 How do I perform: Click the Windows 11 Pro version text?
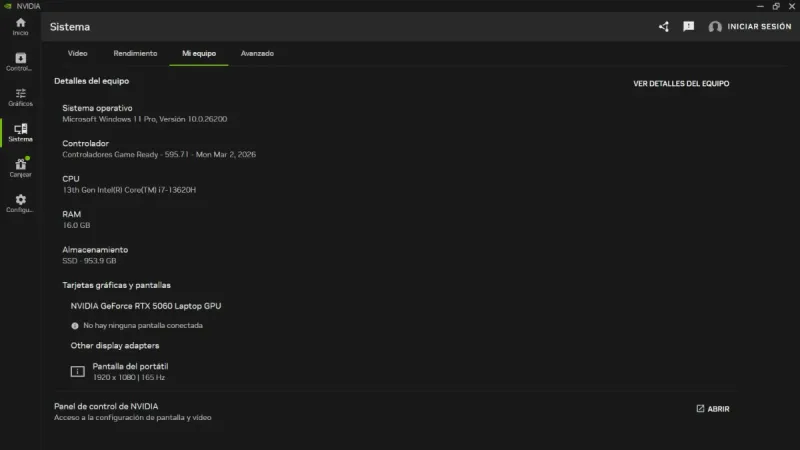pos(144,119)
